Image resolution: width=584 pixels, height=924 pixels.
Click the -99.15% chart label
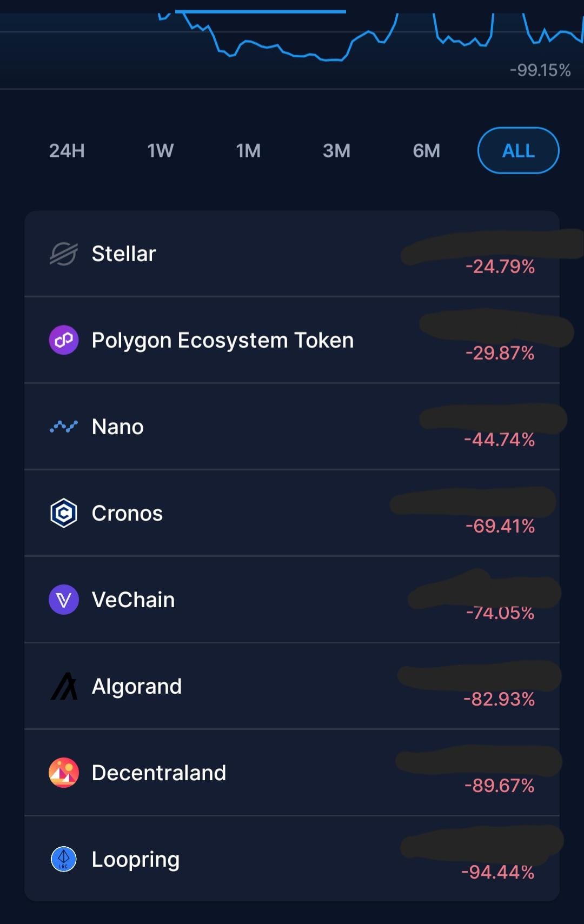pos(540,70)
